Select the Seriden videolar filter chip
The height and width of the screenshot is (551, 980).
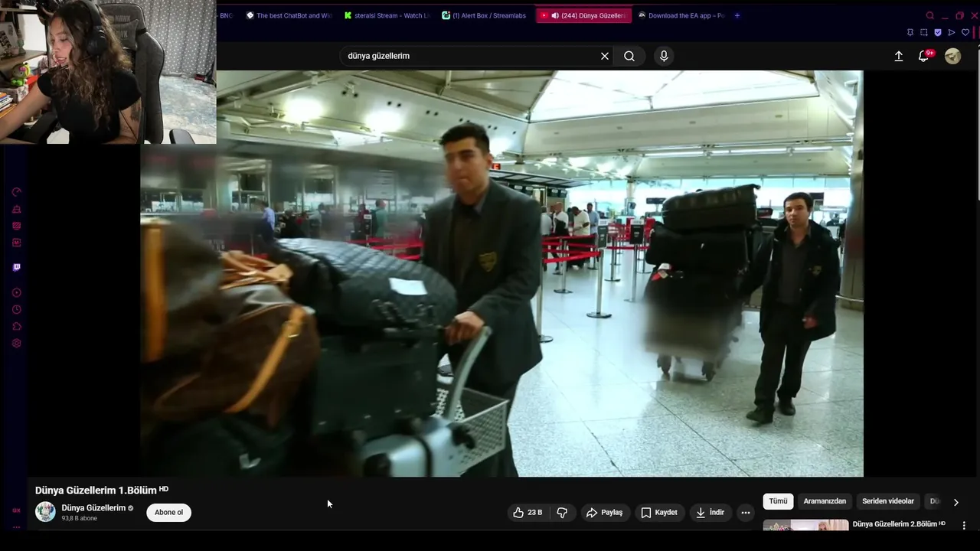coord(888,501)
